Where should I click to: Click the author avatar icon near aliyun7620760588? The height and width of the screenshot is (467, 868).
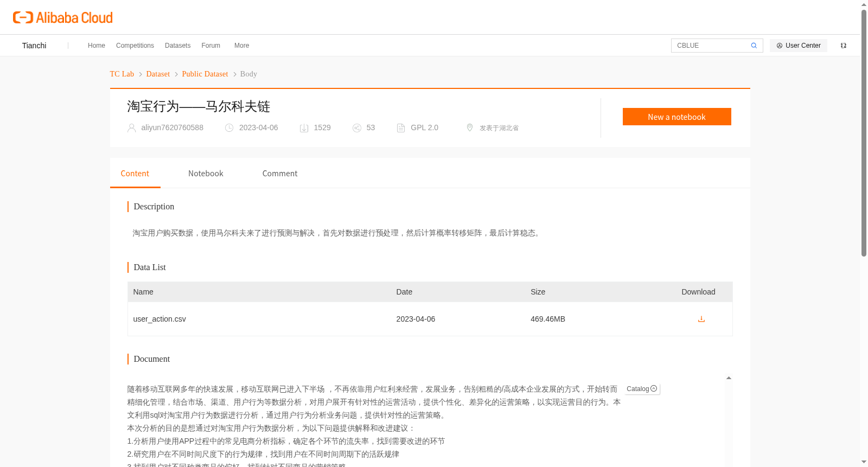[x=131, y=128]
